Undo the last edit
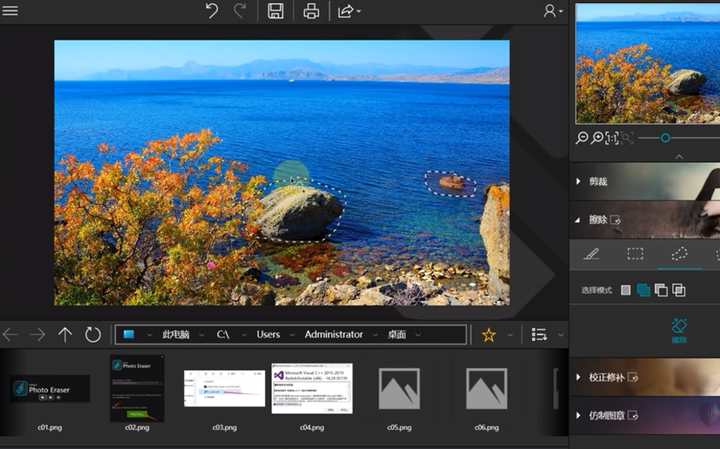The image size is (720, 449). pos(211,11)
